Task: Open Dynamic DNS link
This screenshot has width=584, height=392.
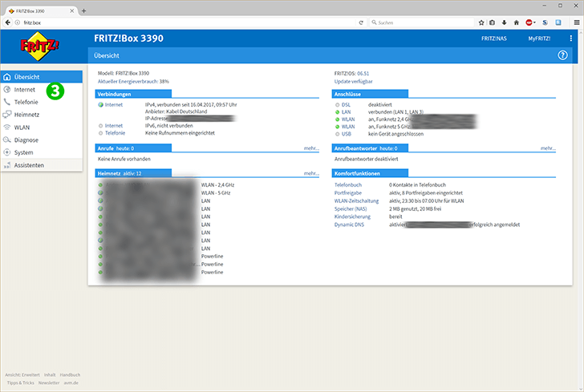Action: point(349,224)
